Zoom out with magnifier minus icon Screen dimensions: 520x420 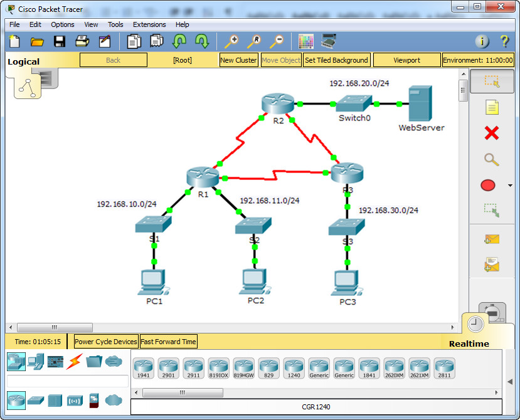[x=276, y=41]
